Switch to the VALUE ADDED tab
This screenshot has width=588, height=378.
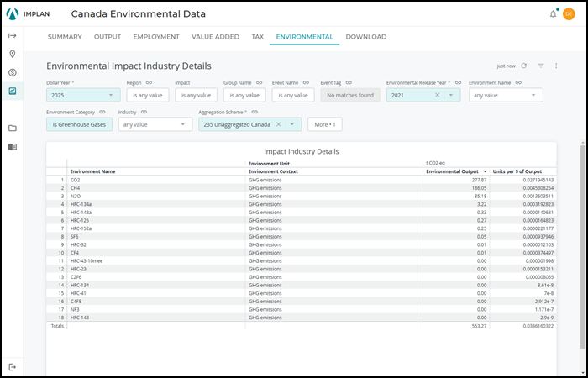tap(215, 37)
